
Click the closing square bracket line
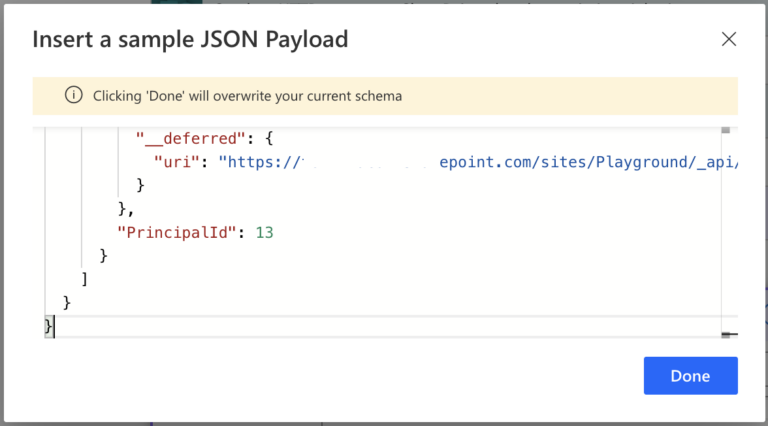[85, 279]
